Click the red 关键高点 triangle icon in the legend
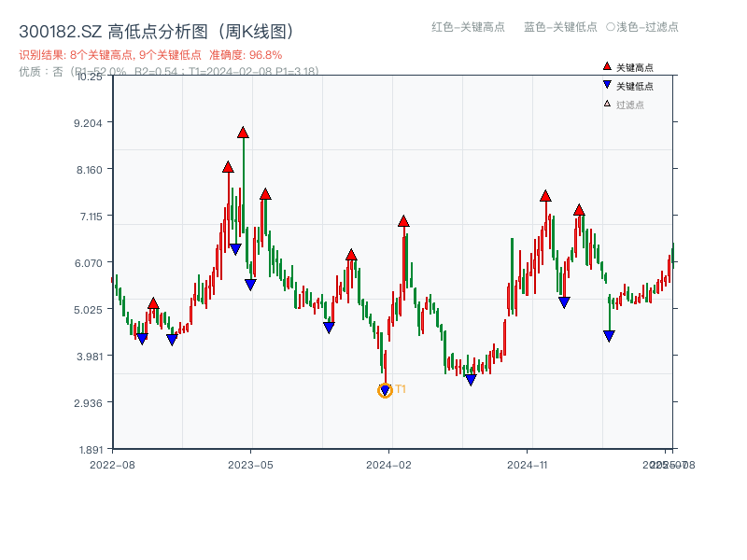Screen dimensions: 747x560 (606, 66)
